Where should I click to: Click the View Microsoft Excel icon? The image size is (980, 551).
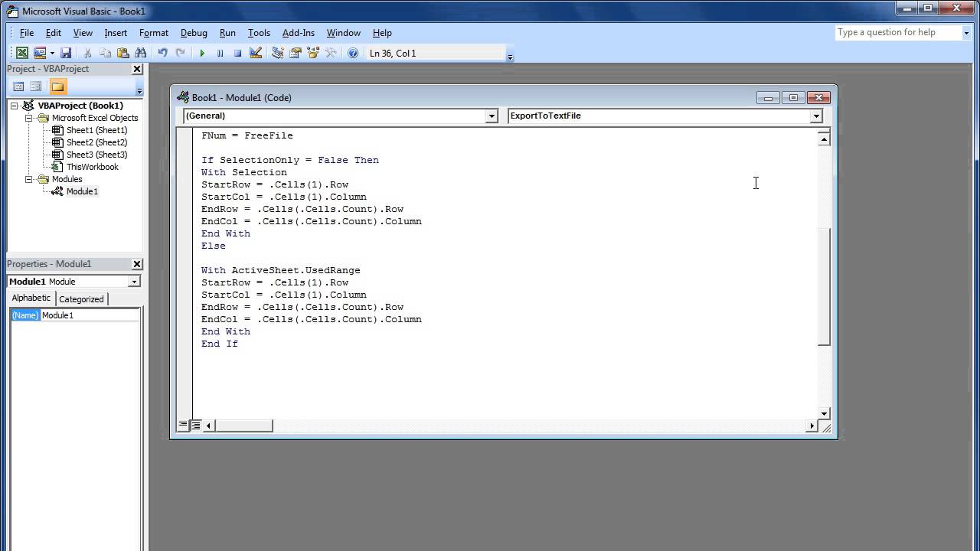pyautogui.click(x=22, y=53)
